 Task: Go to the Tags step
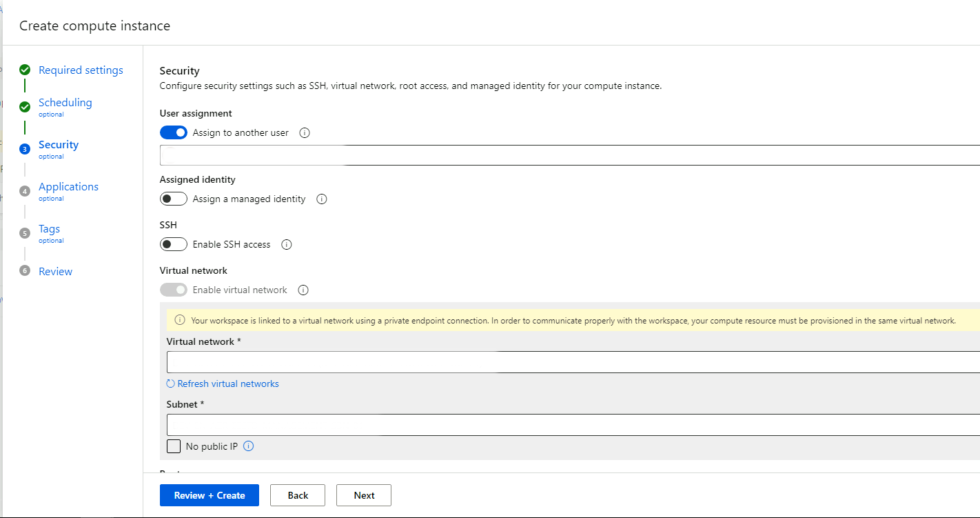(49, 229)
